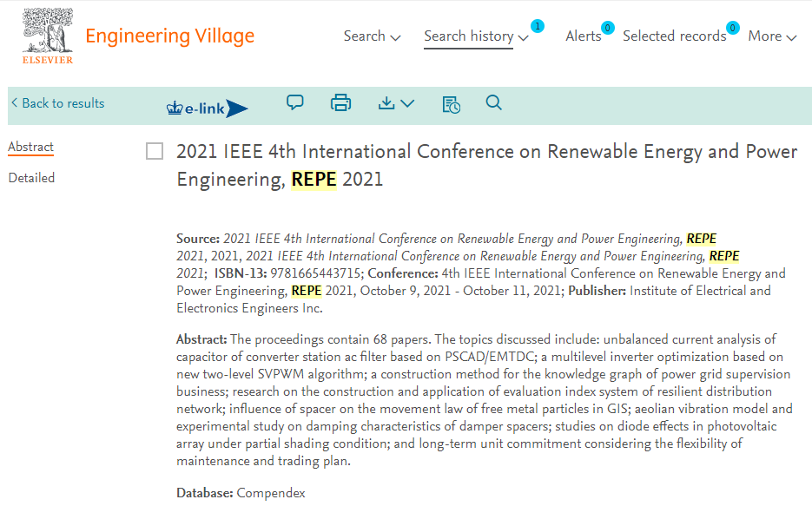This screenshot has width=812, height=506.
Task: Go back to results
Action: point(58,103)
